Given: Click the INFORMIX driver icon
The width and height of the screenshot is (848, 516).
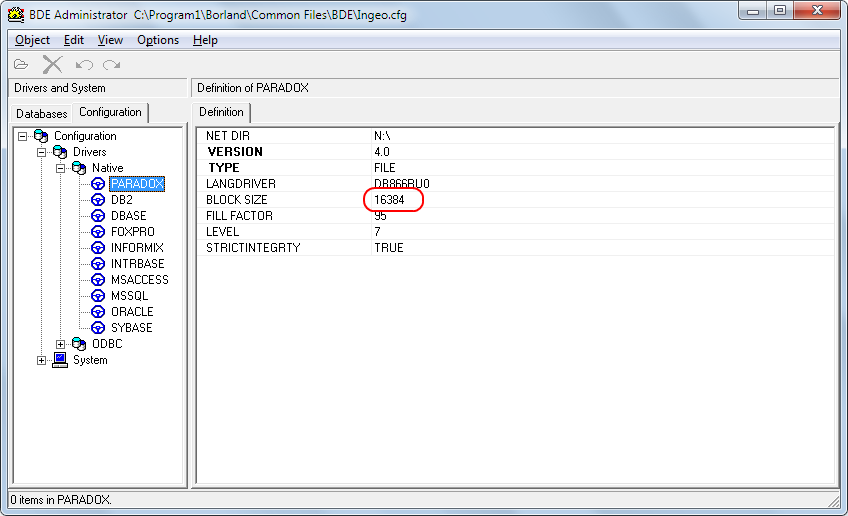Looking at the screenshot, I should 98,248.
